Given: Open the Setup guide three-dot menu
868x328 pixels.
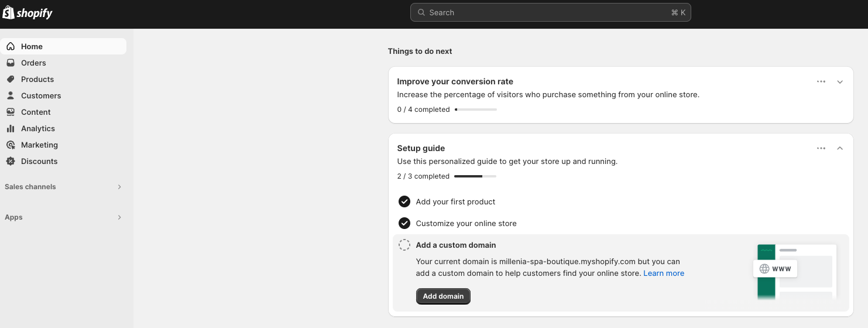Looking at the screenshot, I should [821, 149].
